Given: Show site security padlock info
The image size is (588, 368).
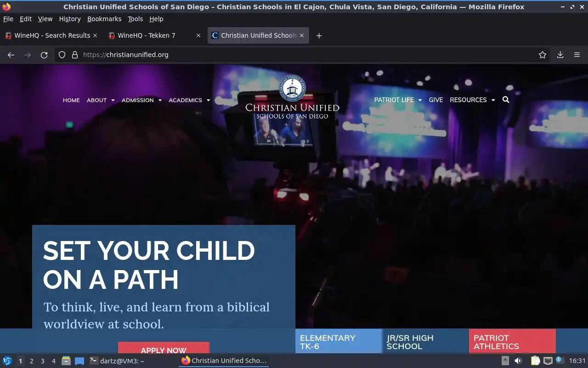Looking at the screenshot, I should (x=75, y=55).
